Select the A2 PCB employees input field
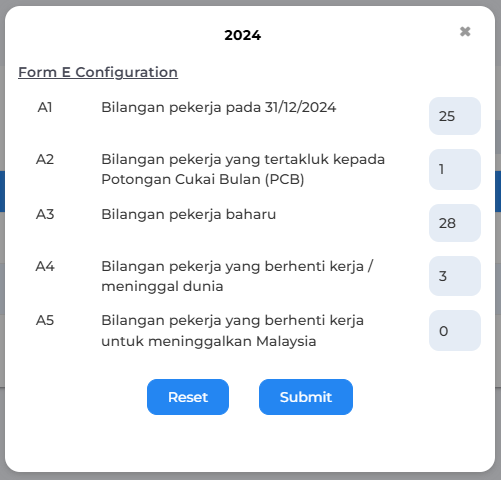501x480 pixels. (455, 169)
